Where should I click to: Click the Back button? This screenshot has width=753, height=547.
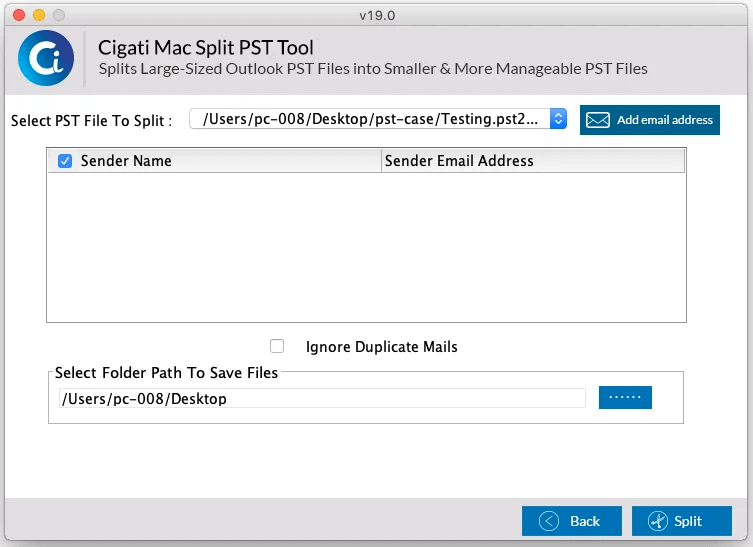point(571,521)
